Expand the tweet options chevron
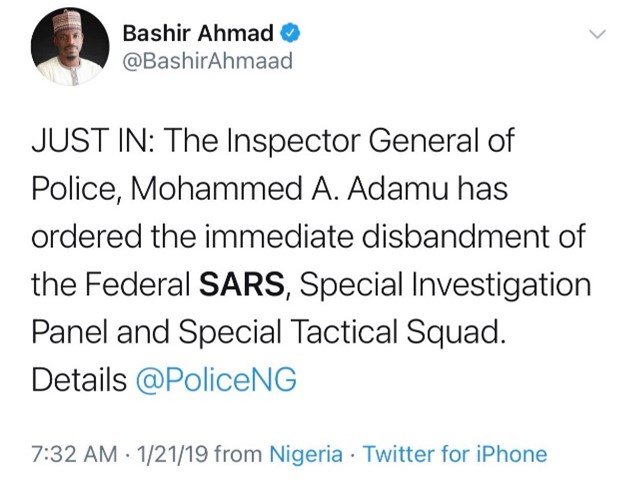The width and height of the screenshot is (620, 480). [x=597, y=34]
